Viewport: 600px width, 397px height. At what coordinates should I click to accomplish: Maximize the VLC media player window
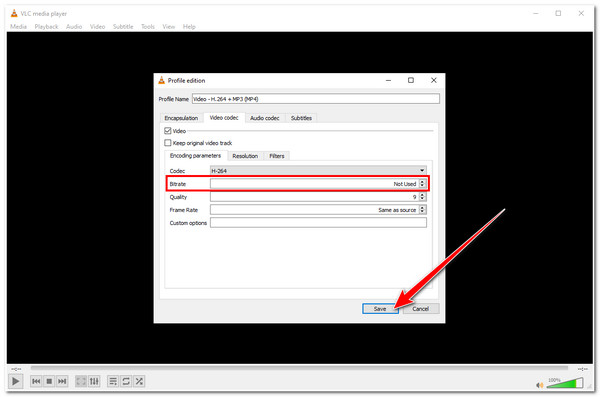click(x=558, y=13)
